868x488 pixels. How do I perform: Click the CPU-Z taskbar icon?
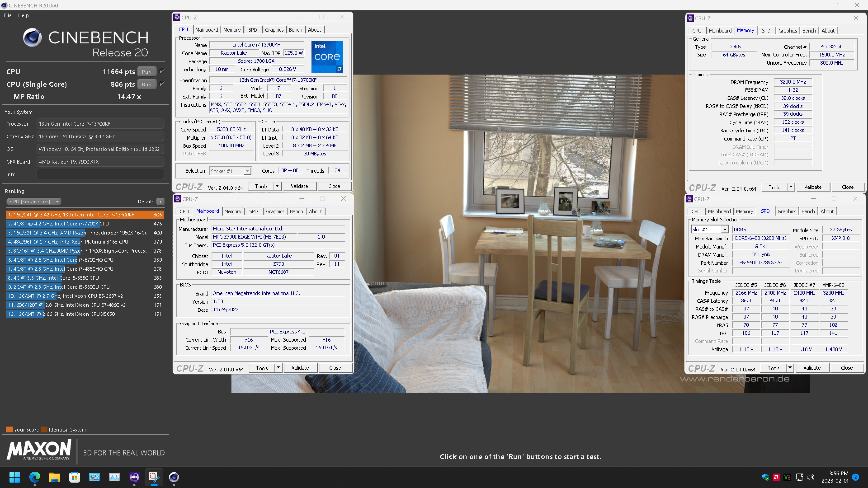[134, 477]
